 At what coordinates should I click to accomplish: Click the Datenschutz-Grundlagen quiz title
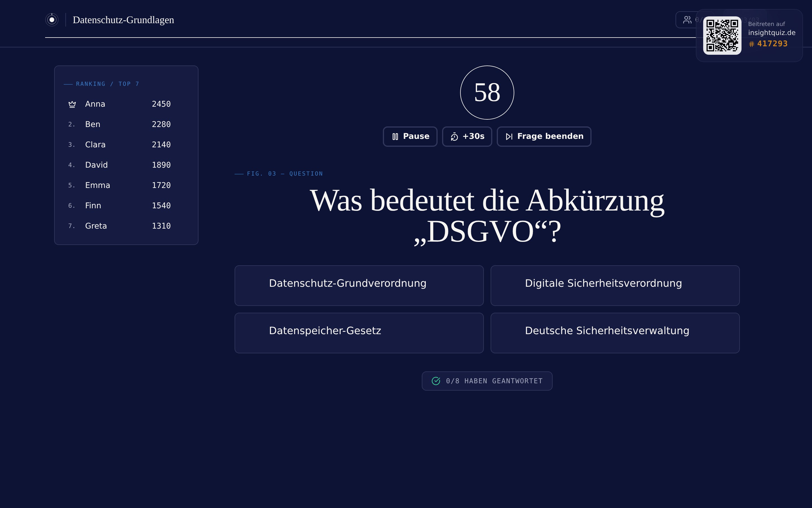[123, 20]
